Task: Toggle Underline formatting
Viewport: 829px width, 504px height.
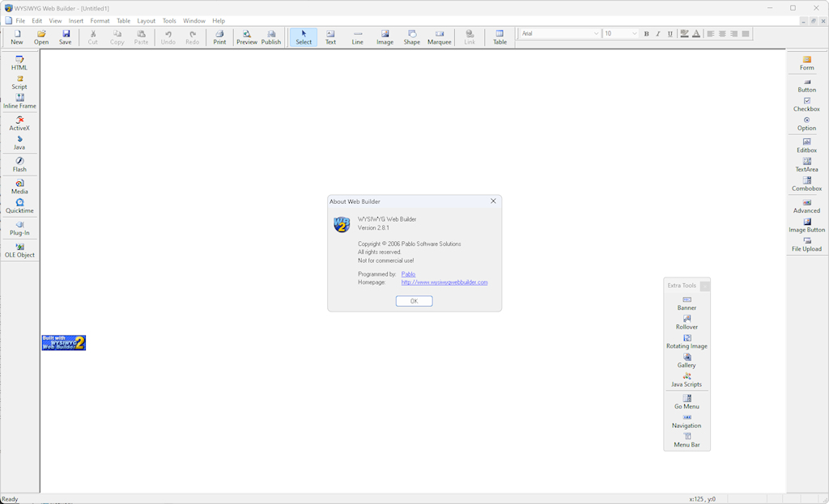Action: tap(670, 33)
